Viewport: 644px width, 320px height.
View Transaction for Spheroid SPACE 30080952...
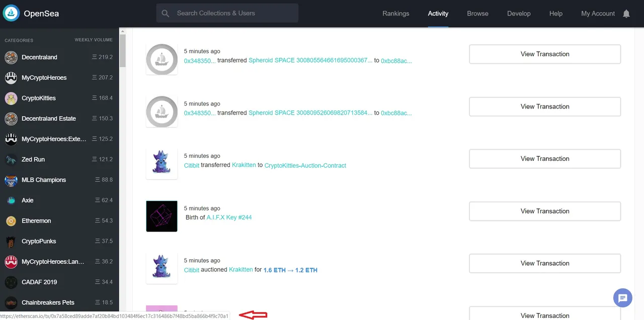coord(545,106)
